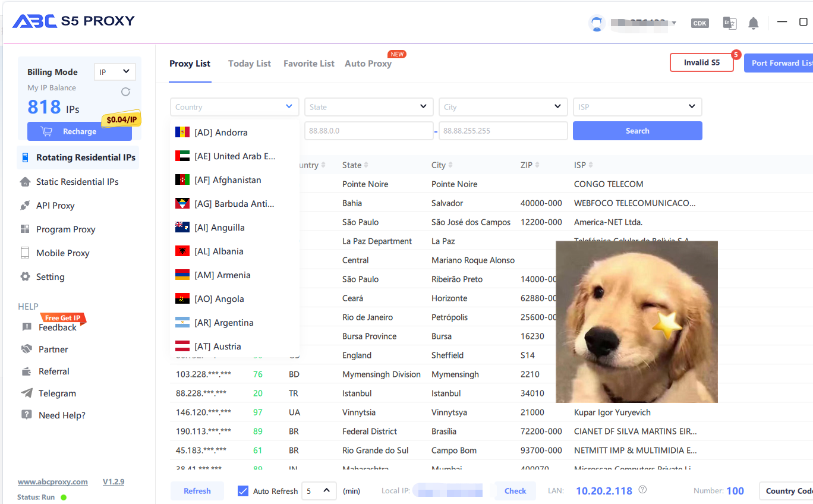The height and width of the screenshot is (504, 813).
Task: Click the user avatar icon
Action: click(x=597, y=23)
